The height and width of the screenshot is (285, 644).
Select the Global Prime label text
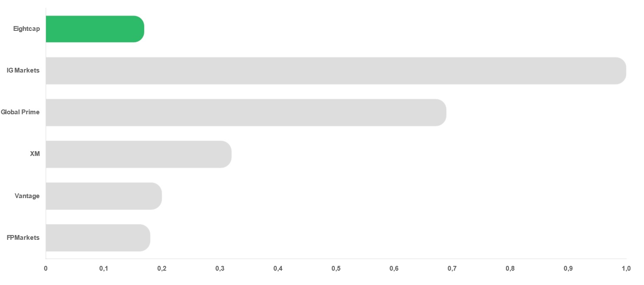click(20, 112)
